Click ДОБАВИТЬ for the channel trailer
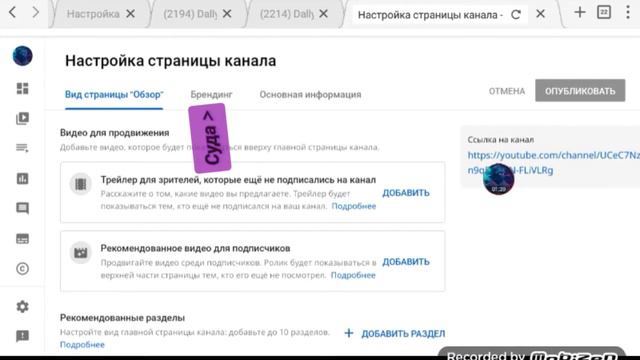The image size is (640, 360). [406, 193]
